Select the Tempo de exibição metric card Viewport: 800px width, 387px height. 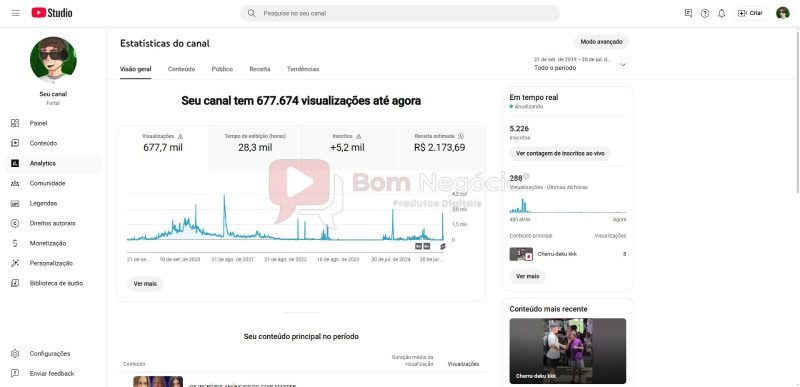click(255, 144)
